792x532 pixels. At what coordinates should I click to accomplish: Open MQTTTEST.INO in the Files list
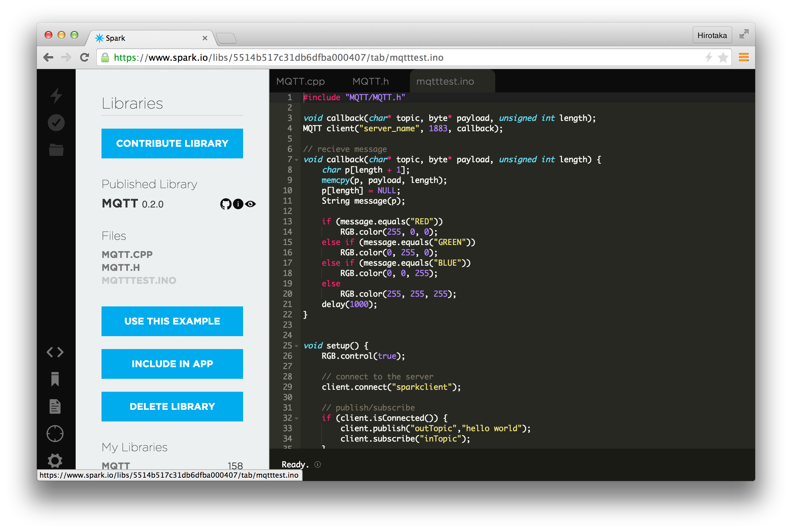coord(139,281)
